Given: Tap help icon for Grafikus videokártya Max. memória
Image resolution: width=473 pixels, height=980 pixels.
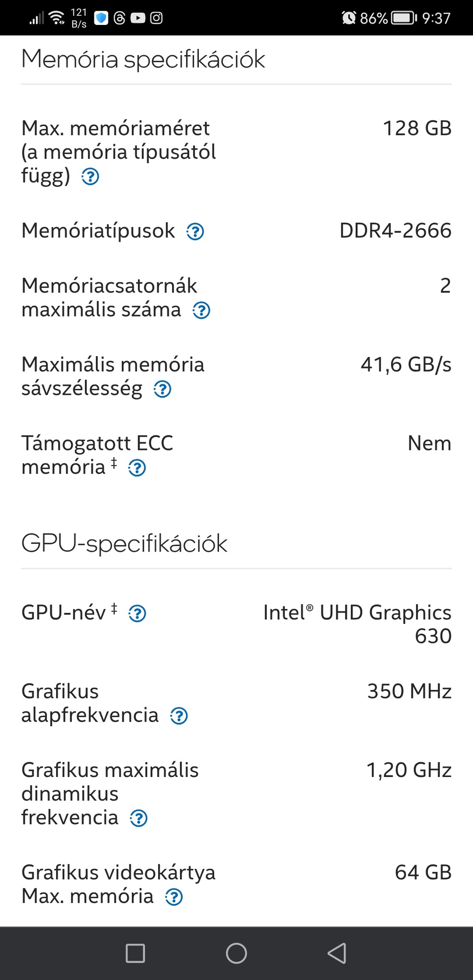Looking at the screenshot, I should tap(174, 897).
